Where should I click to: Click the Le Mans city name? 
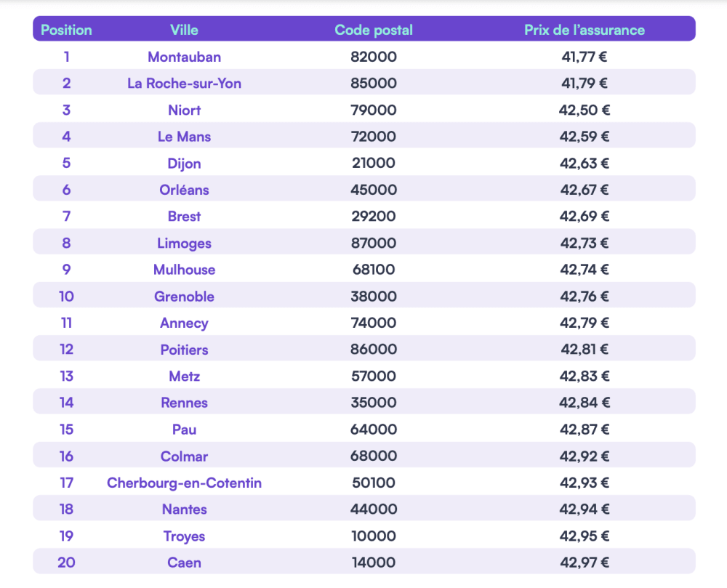coord(184,137)
